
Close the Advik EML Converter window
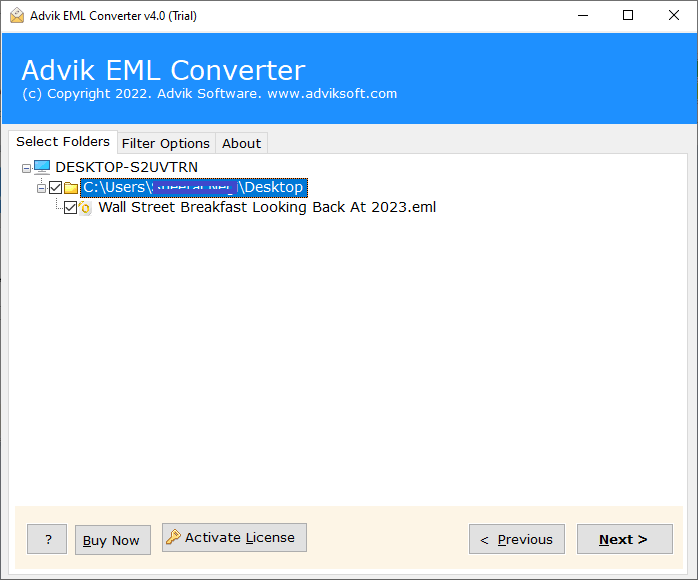coord(673,15)
